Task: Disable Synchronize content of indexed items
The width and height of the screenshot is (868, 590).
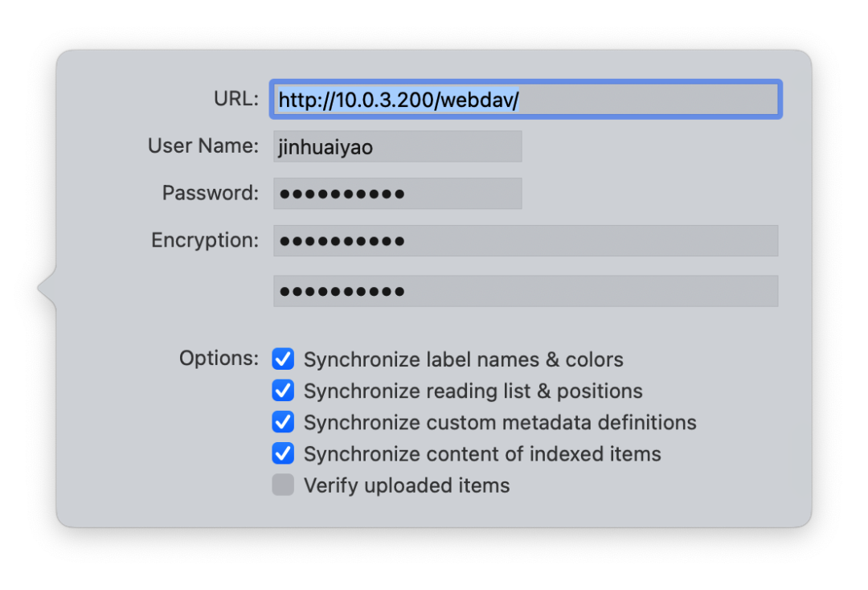Action: click(x=283, y=453)
